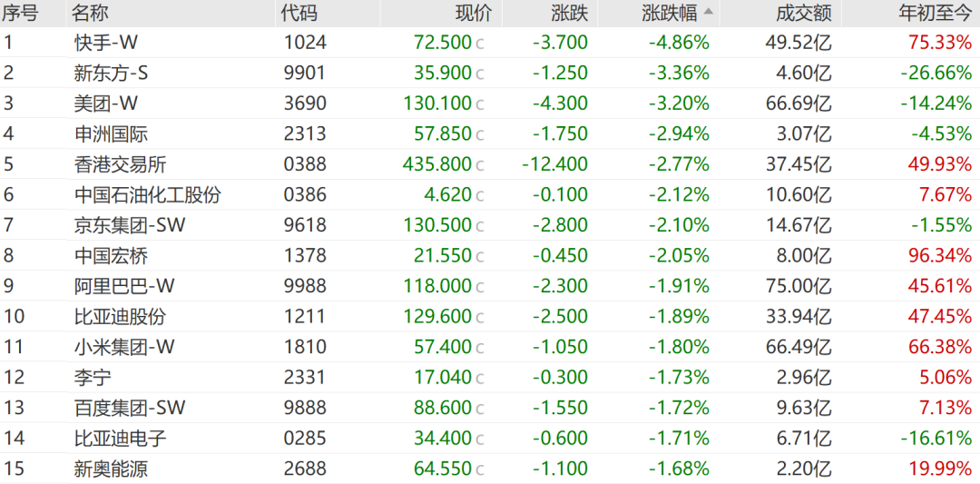Open the 阿里巴巴-W stock entry
This screenshot has width=980, height=484.
click(124, 286)
